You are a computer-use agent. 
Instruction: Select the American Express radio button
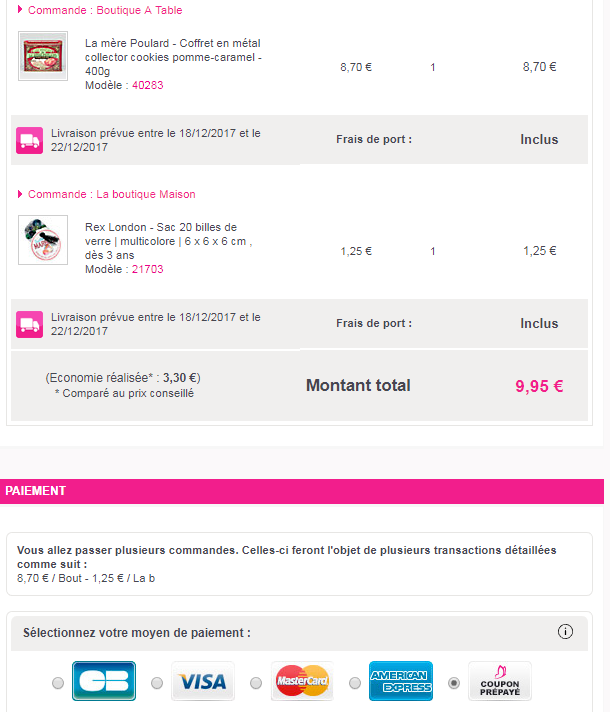click(355, 683)
